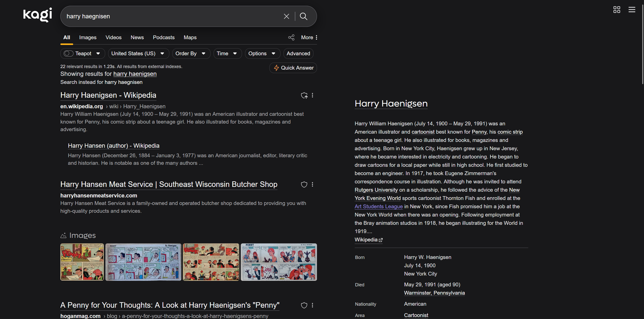Click shield icon for Harry Hansen Meat Service
The height and width of the screenshot is (319, 644).
pyautogui.click(x=304, y=185)
